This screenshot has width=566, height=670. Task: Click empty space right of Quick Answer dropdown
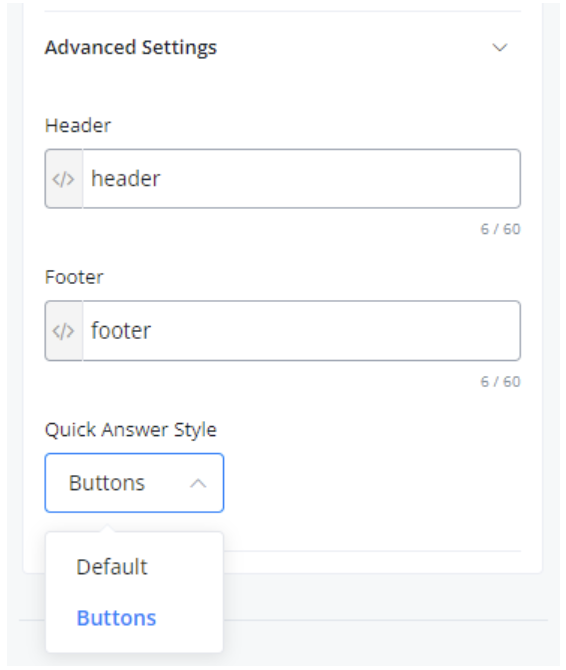[x=372, y=483]
